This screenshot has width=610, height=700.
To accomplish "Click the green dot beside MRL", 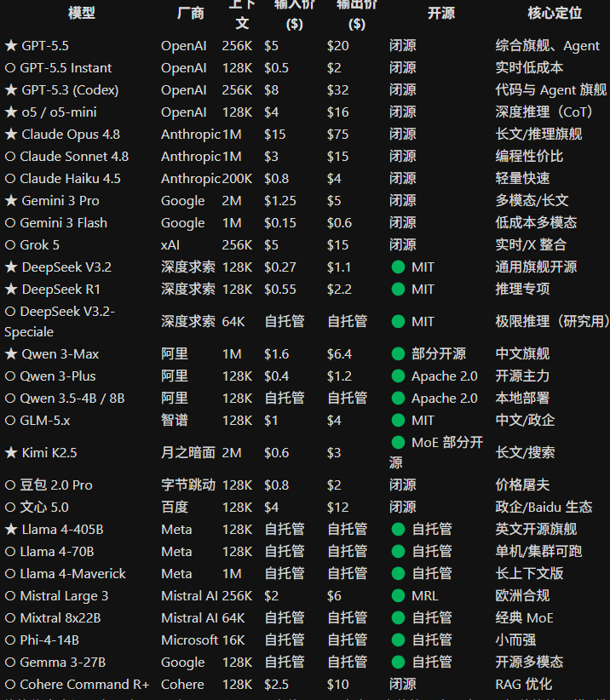I will pyautogui.click(x=398, y=596).
